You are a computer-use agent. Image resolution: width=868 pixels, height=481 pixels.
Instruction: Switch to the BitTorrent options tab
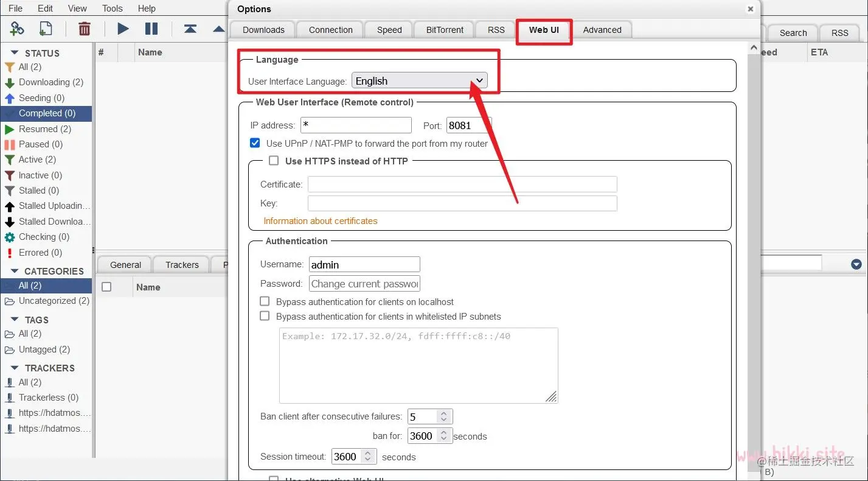tap(445, 30)
